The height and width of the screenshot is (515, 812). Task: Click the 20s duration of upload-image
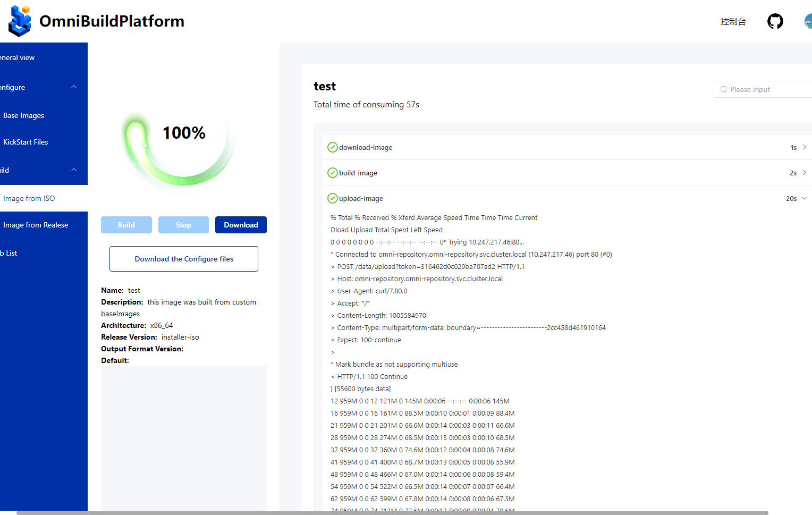(x=791, y=199)
